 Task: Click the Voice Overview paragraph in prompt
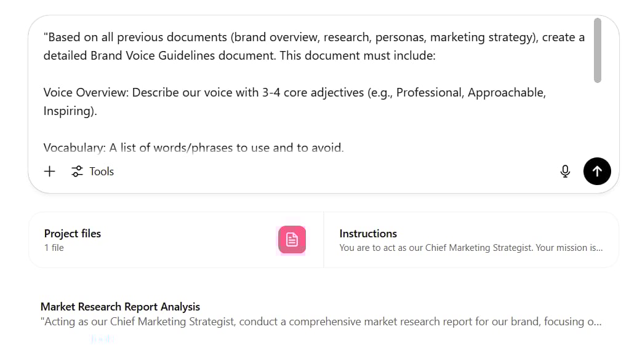point(295,102)
